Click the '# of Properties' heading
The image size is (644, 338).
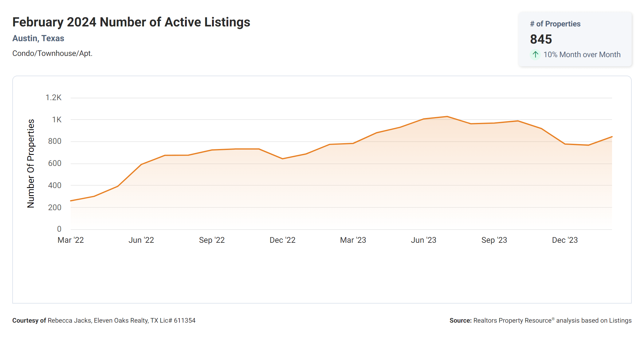pos(555,24)
